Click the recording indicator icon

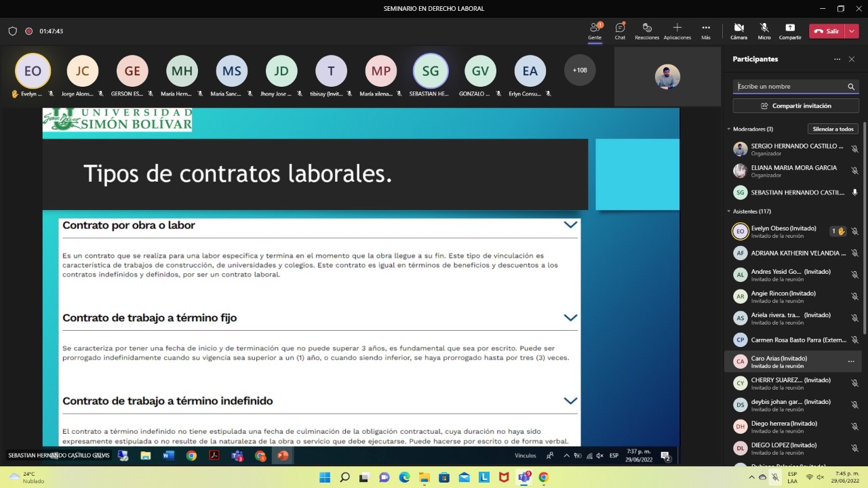(x=29, y=31)
